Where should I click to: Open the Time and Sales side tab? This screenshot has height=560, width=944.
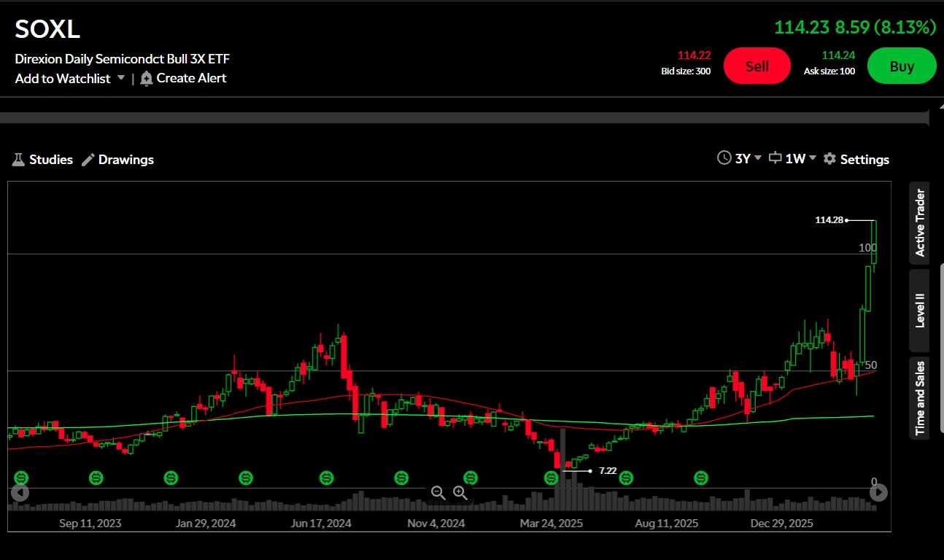click(x=919, y=397)
